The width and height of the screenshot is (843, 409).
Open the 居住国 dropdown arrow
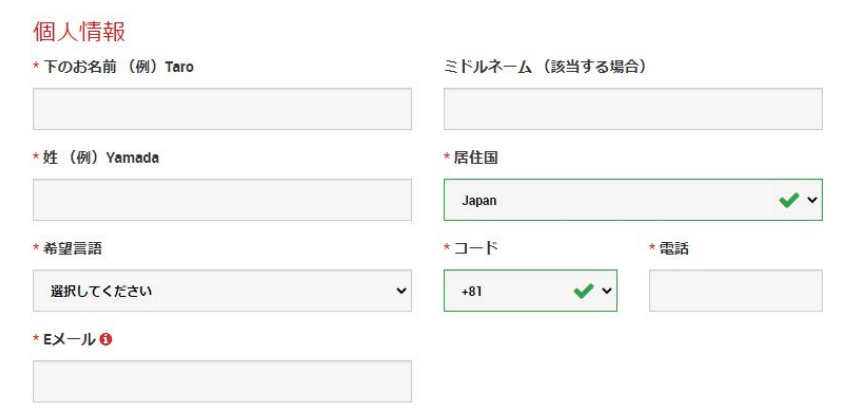coord(812,200)
